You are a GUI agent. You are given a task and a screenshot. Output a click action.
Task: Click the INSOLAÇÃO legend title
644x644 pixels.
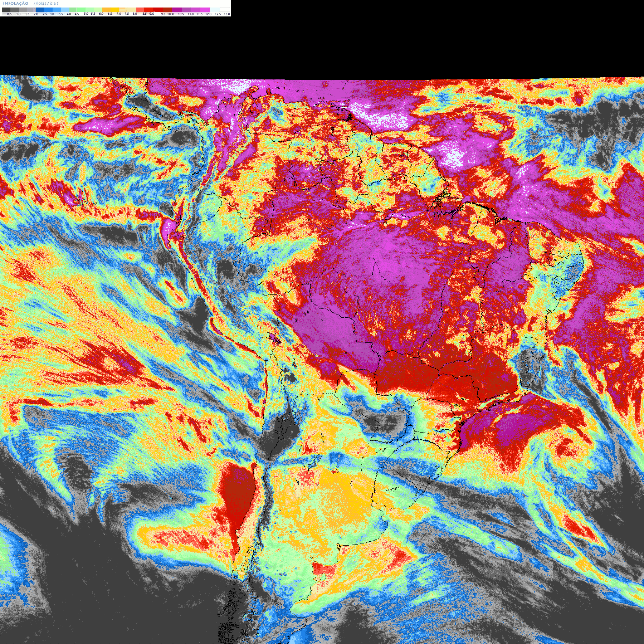point(16,3)
